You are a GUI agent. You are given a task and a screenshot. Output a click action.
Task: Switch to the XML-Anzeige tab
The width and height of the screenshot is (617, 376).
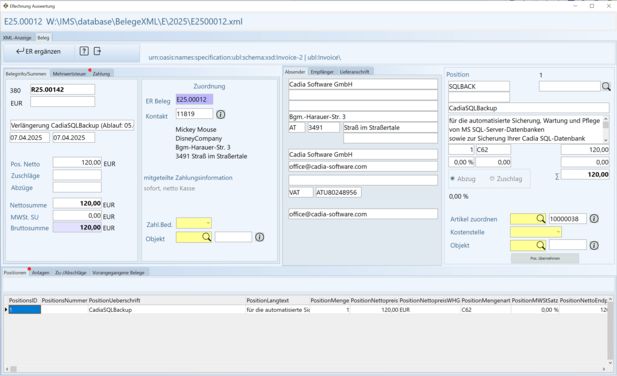click(x=17, y=38)
